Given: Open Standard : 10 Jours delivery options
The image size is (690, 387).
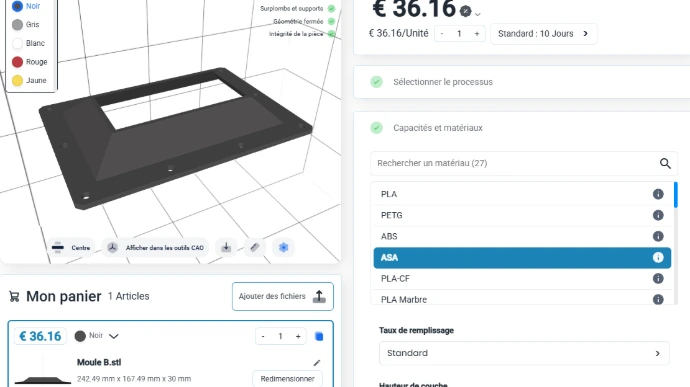Looking at the screenshot, I should coord(543,34).
